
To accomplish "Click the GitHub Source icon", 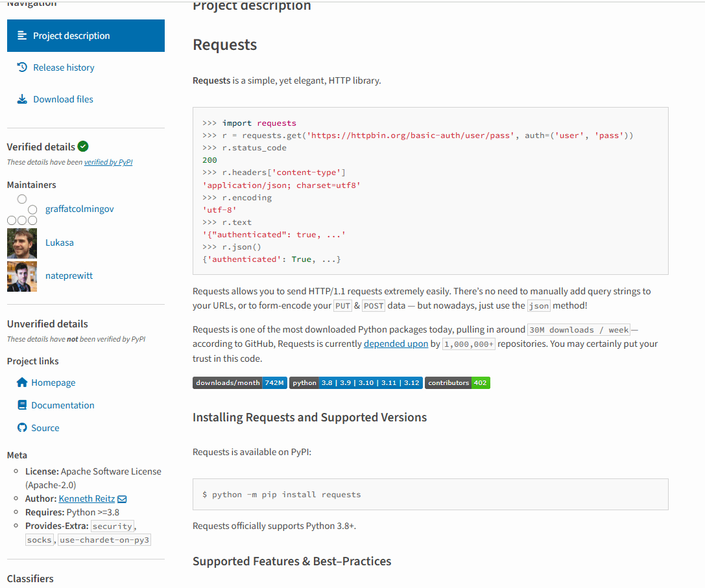I will click(22, 427).
